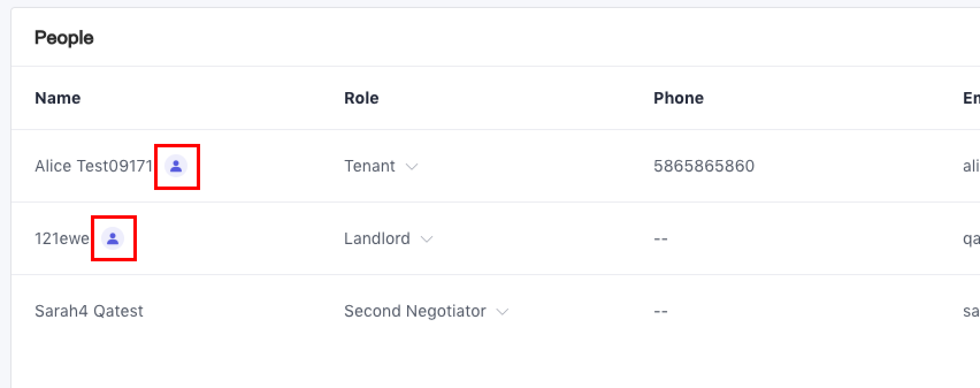This screenshot has width=980, height=388.
Task: Click the partially visible Email column header
Action: point(971,98)
